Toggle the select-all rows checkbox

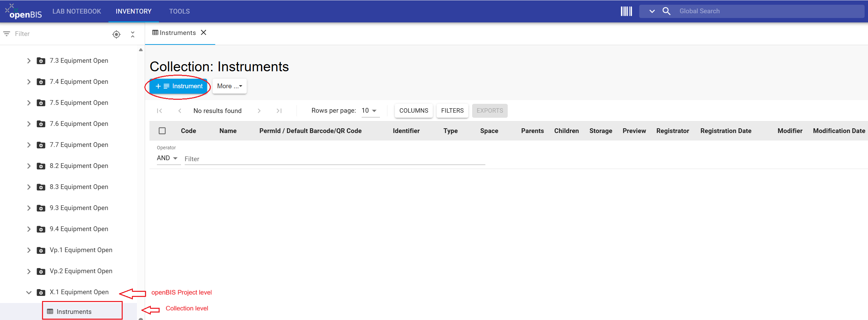pos(162,131)
